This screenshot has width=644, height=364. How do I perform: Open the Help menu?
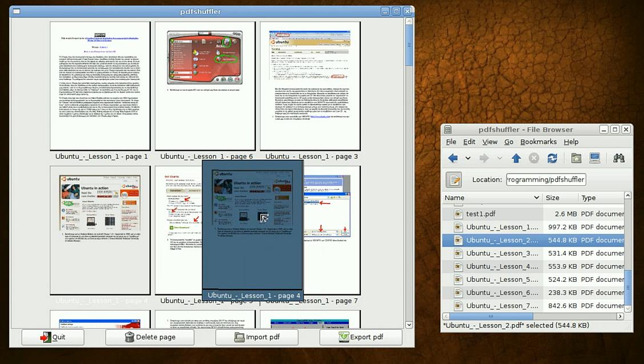[571, 141]
